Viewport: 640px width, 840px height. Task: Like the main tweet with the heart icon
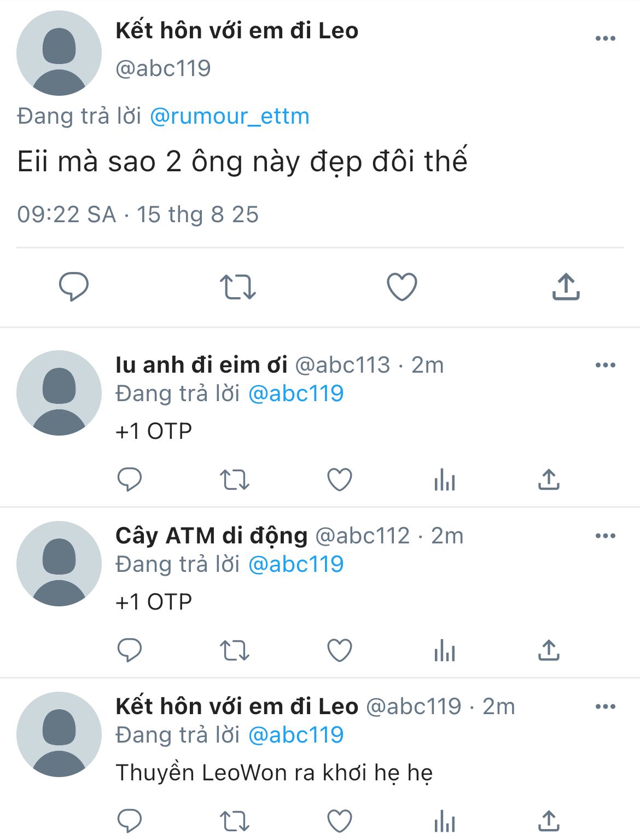[402, 287]
